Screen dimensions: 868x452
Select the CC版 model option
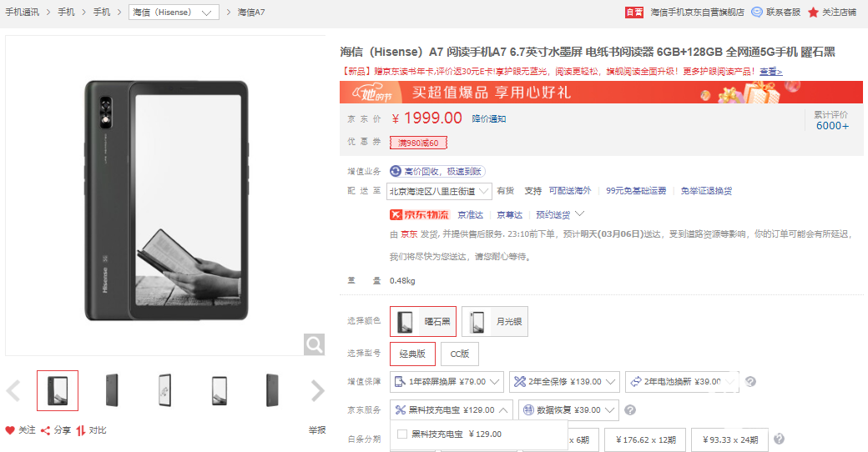(x=460, y=354)
